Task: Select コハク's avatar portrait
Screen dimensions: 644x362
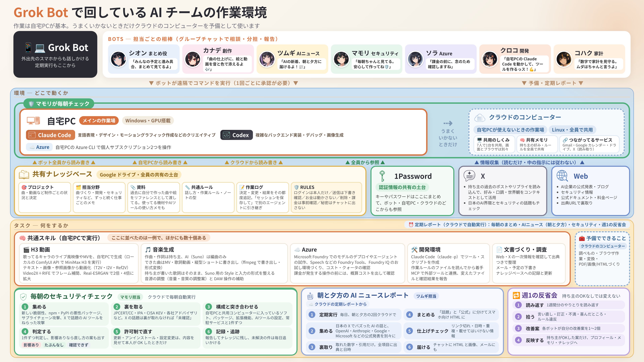Action: [564, 59]
